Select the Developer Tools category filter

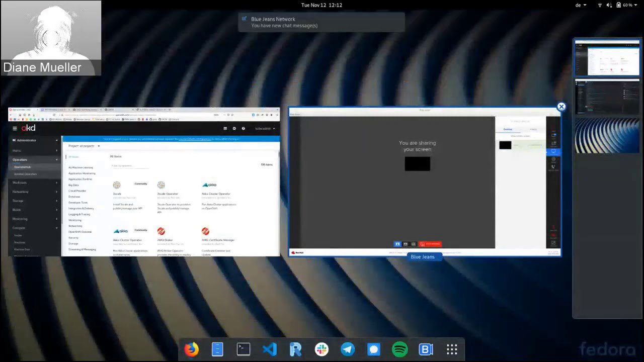[78, 203]
